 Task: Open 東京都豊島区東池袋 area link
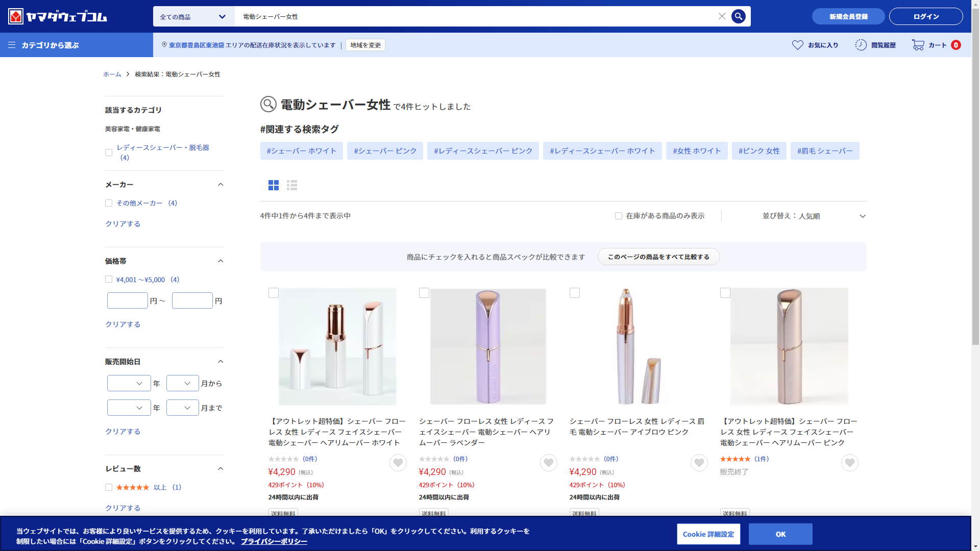(197, 45)
